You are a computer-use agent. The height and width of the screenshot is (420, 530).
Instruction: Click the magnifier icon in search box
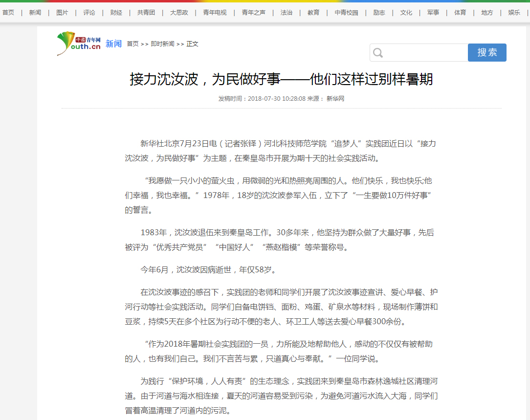(378, 53)
